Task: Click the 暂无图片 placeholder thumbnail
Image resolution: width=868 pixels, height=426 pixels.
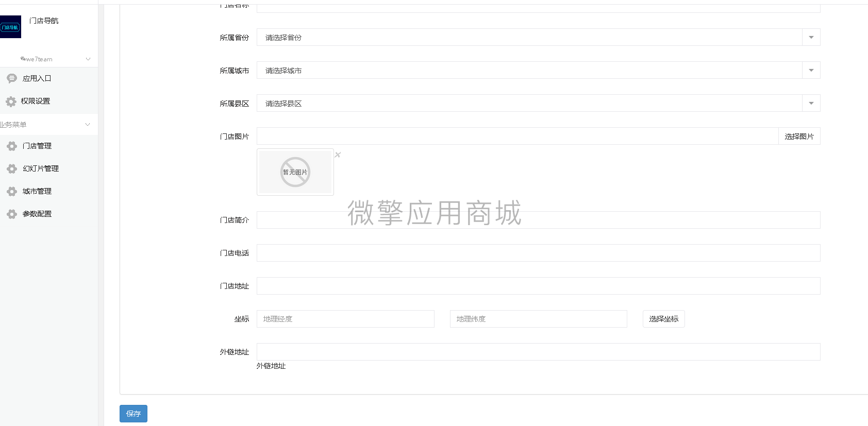Action: point(295,172)
